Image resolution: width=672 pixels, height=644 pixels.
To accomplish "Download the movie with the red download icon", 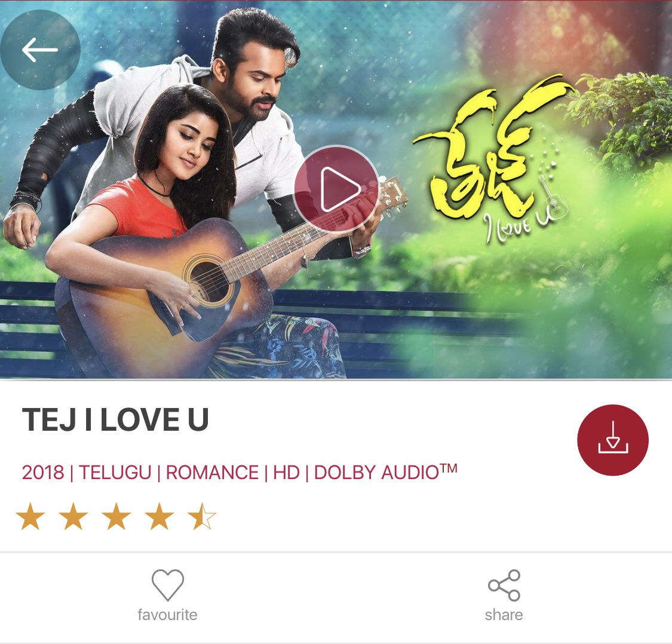I will pos(613,440).
